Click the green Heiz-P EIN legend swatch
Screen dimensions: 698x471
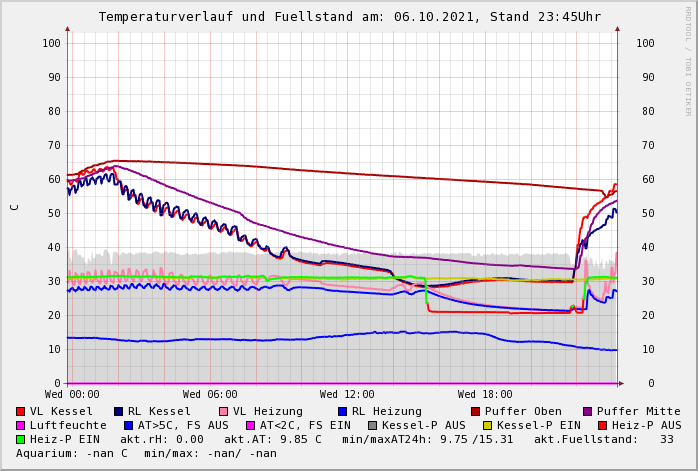coord(20,439)
